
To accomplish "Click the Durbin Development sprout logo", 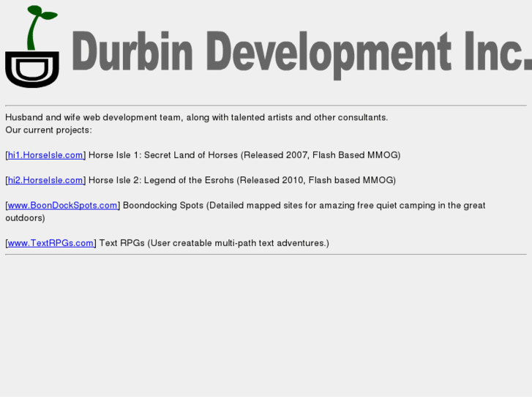I will (32, 47).
